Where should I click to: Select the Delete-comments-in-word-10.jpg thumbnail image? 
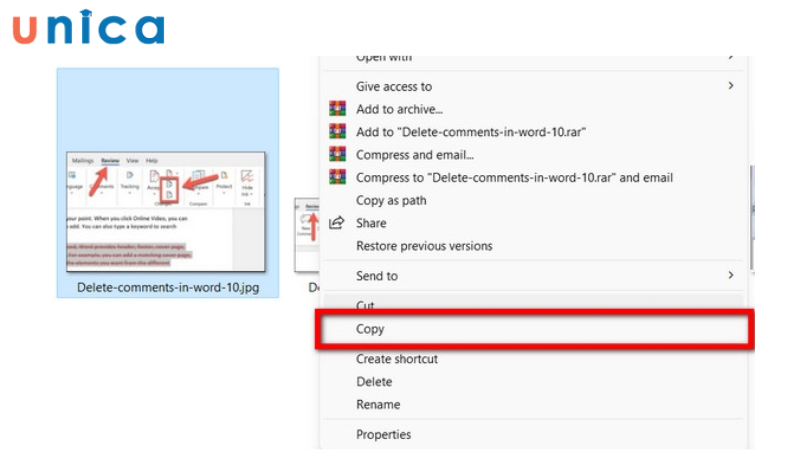coord(166,211)
